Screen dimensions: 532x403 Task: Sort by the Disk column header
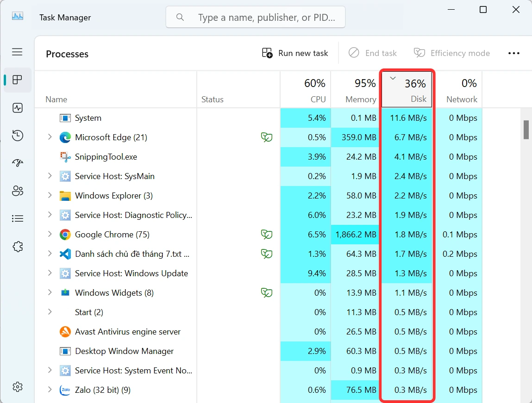(407, 89)
